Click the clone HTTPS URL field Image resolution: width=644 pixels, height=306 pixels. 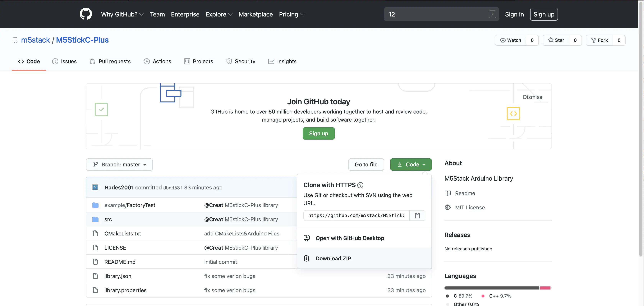point(356,216)
